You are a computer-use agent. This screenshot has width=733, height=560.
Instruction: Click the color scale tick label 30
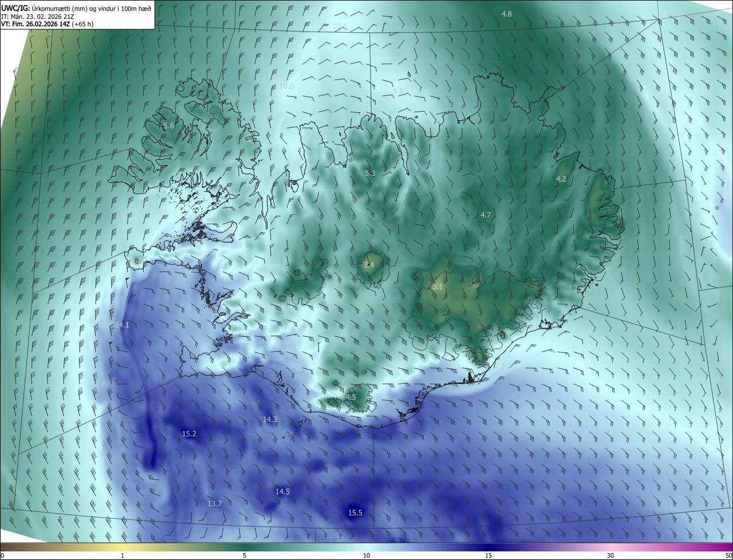610,555
